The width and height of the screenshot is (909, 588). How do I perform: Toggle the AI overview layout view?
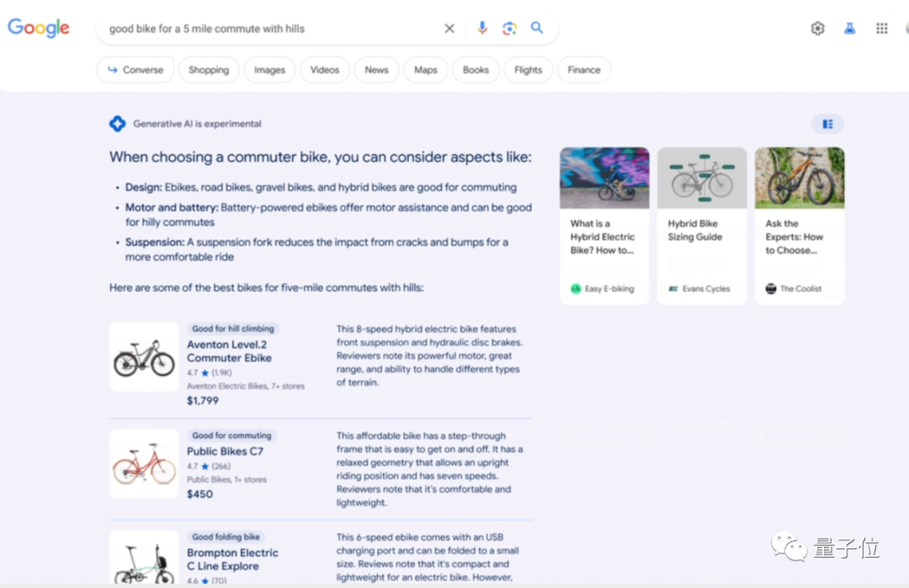click(x=827, y=124)
